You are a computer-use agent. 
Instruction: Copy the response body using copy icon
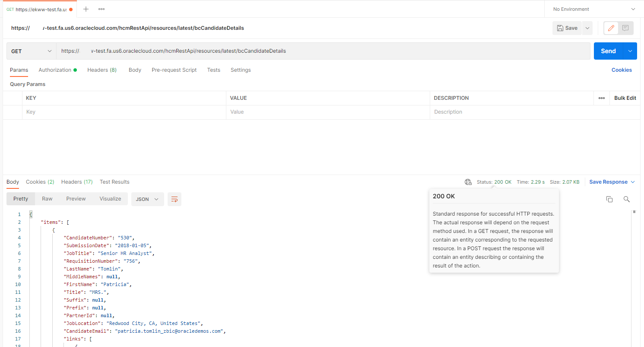click(x=609, y=199)
